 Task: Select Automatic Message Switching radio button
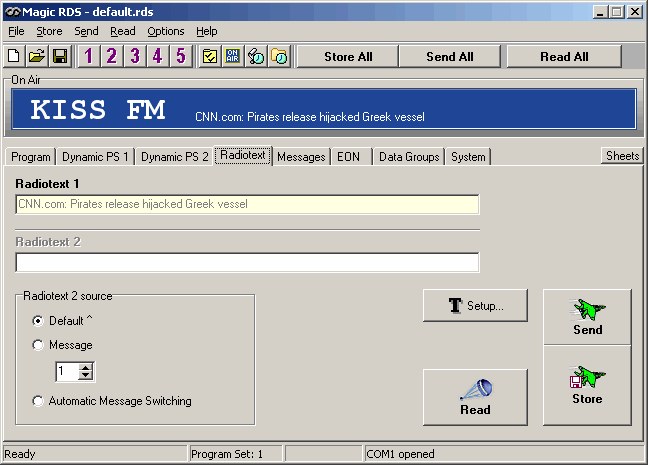(38, 401)
